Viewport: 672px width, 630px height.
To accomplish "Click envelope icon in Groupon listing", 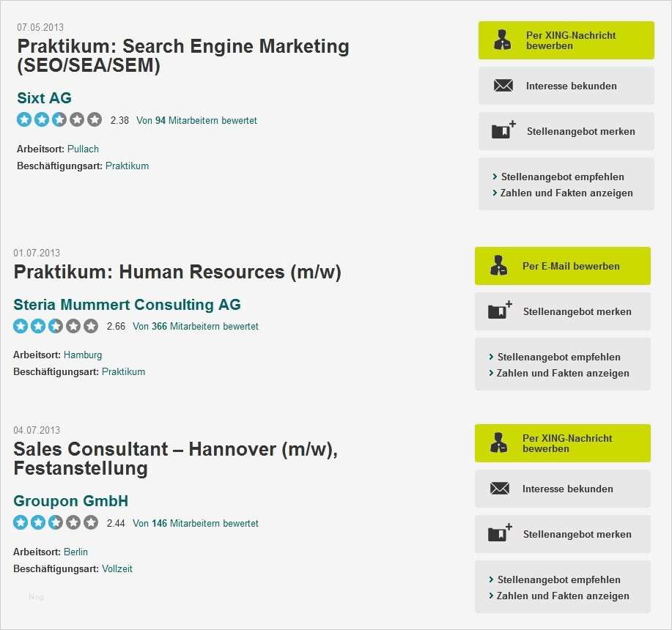I will coord(500,489).
